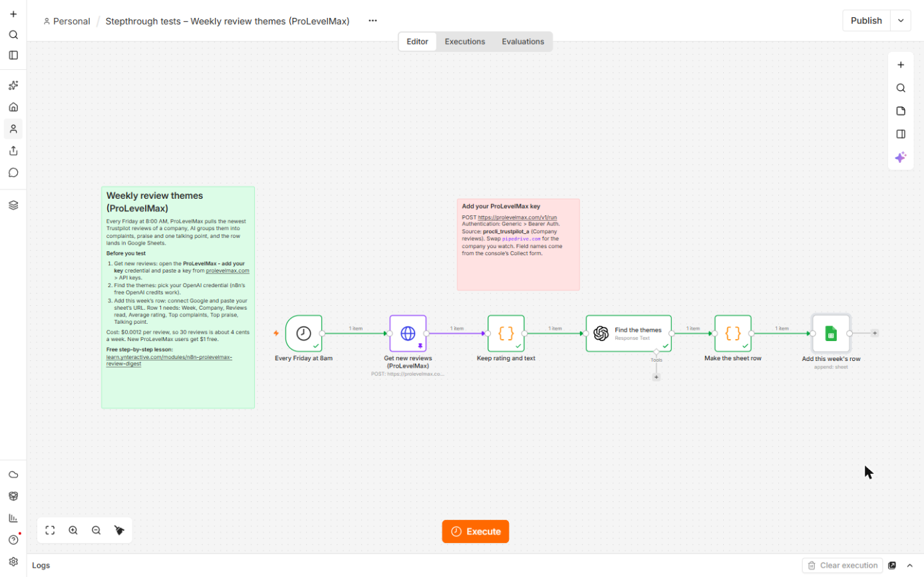Go to the home icon in sidebar
The height and width of the screenshot is (577, 924).
(x=13, y=107)
